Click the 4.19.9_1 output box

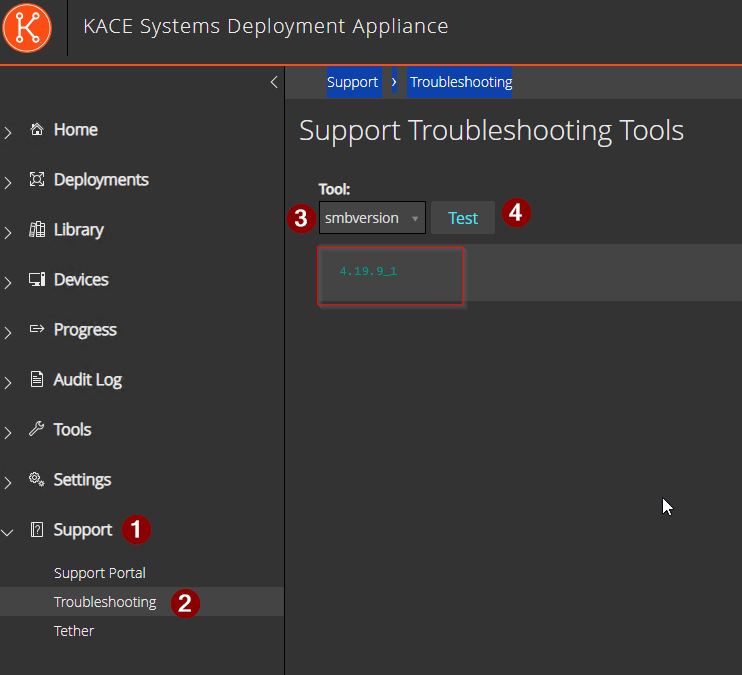390,276
